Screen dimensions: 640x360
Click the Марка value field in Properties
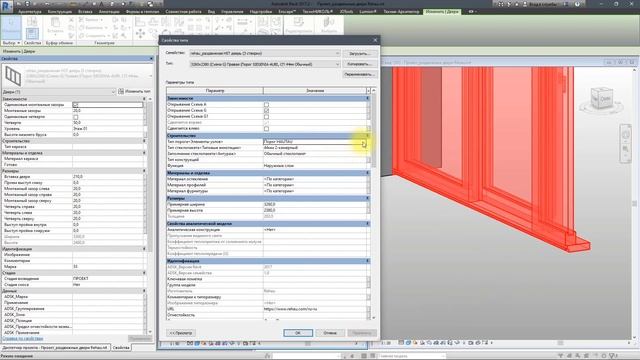108,267
